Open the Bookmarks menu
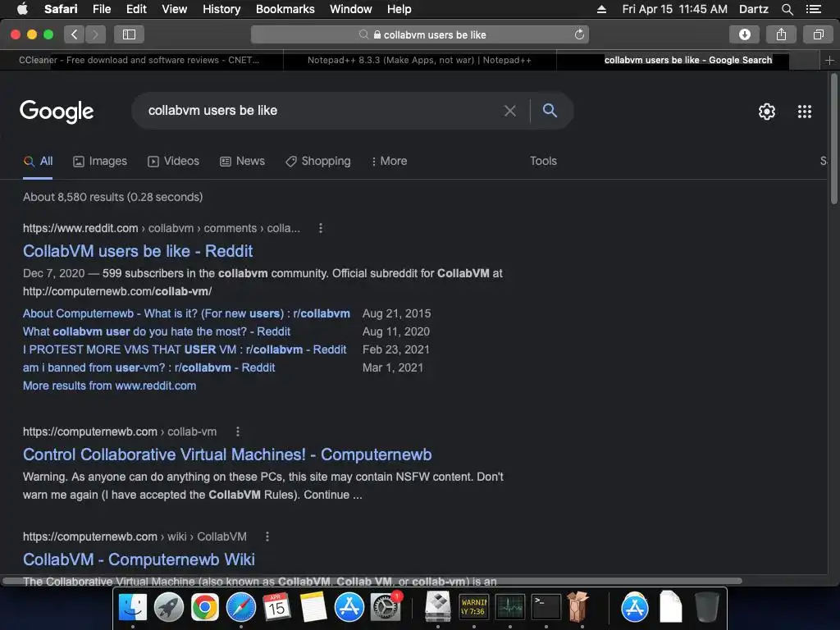 pos(285,9)
